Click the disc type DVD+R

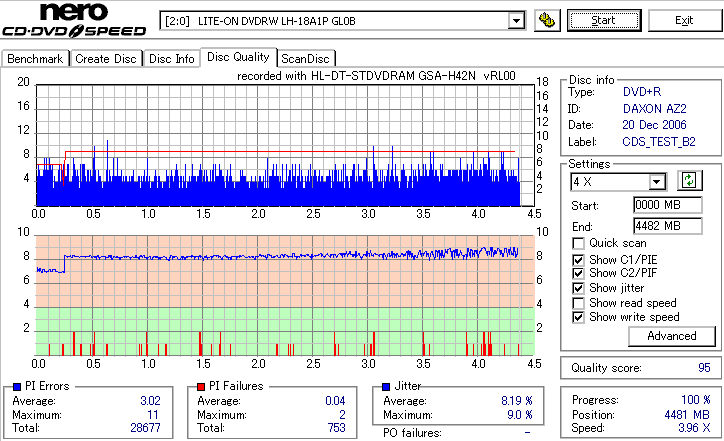coord(642,92)
